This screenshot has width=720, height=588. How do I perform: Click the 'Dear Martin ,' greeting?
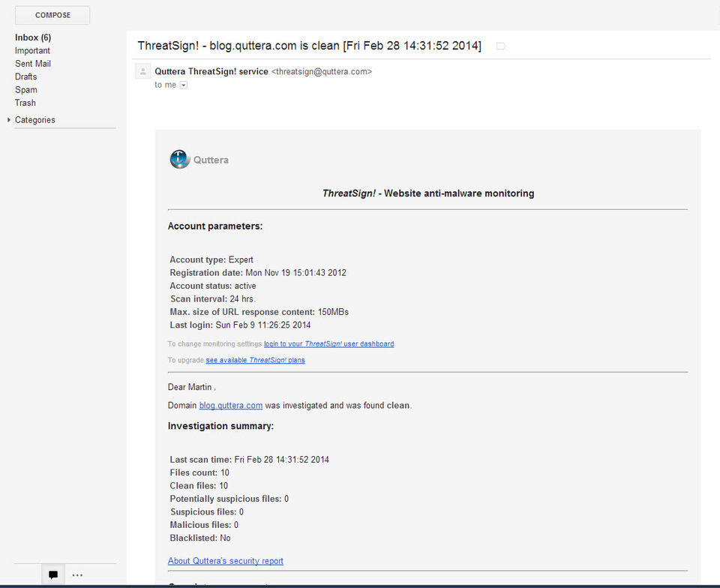point(192,387)
